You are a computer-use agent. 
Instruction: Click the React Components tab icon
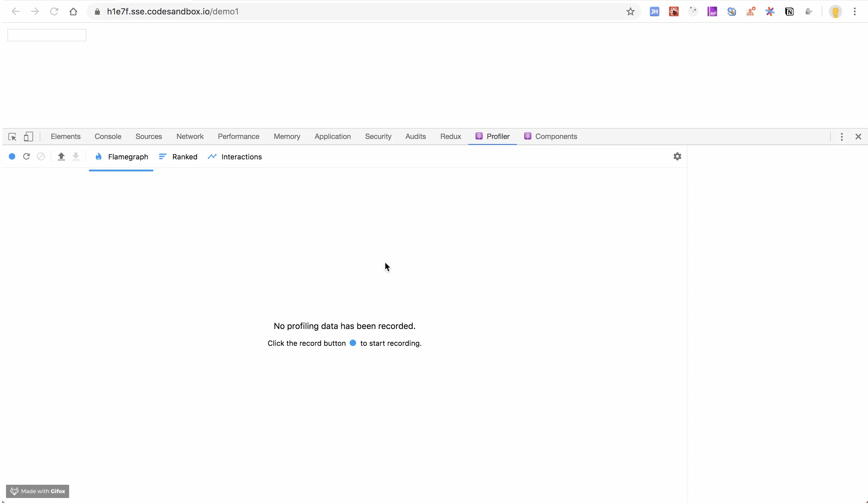[x=528, y=136]
